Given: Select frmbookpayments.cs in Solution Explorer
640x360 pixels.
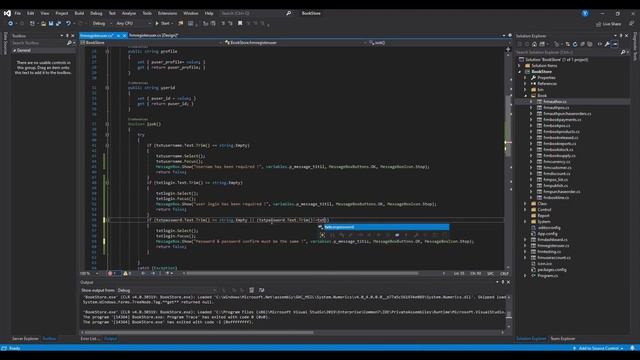Looking at the screenshot, I should click(x=562, y=120).
